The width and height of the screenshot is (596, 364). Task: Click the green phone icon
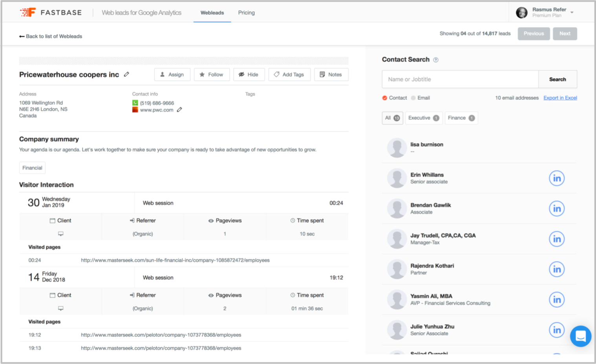click(x=135, y=103)
